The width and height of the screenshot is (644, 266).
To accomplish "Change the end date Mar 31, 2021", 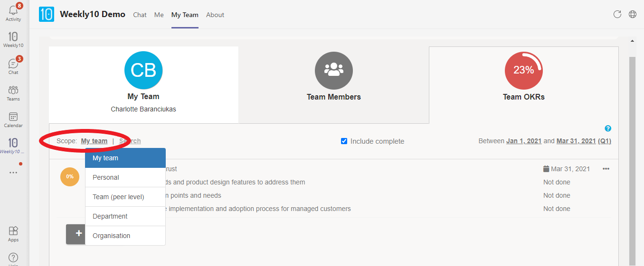I will (x=576, y=141).
